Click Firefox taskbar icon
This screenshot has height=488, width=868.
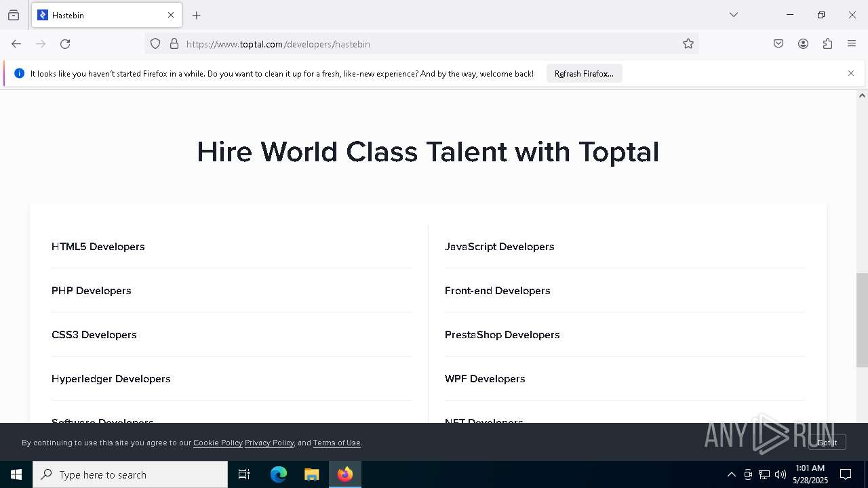[345, 474]
